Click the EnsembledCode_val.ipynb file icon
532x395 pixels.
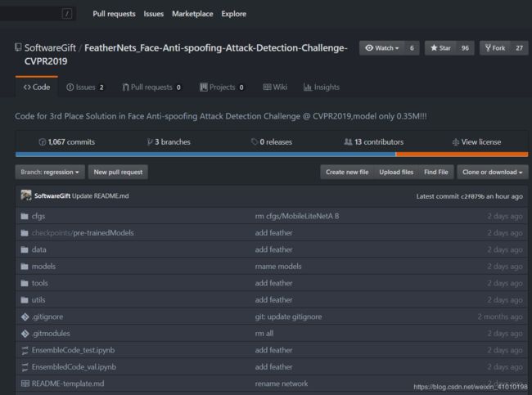25,367
